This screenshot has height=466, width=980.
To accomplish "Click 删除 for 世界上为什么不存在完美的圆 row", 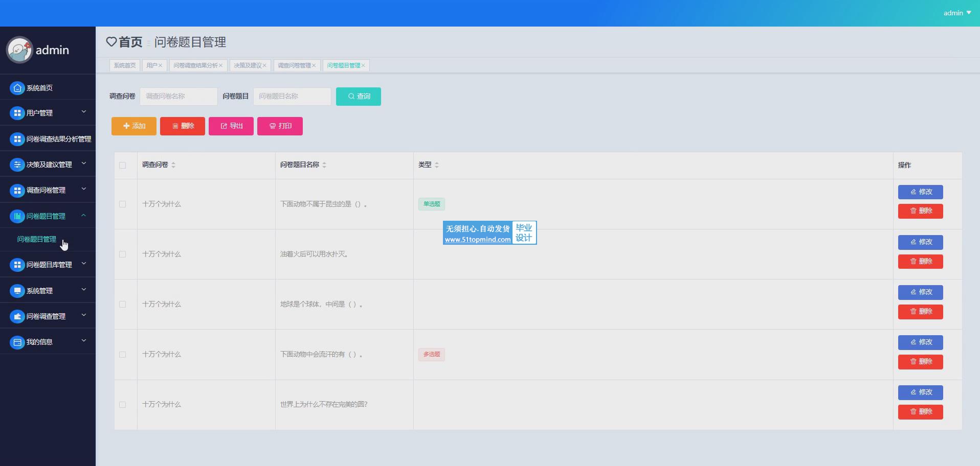I will pyautogui.click(x=920, y=412).
